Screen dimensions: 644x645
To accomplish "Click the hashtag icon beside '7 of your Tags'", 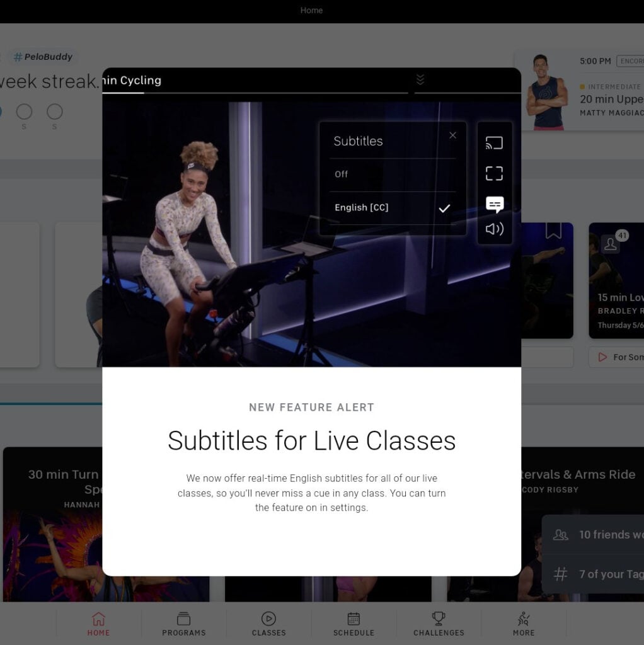I will pyautogui.click(x=560, y=574).
